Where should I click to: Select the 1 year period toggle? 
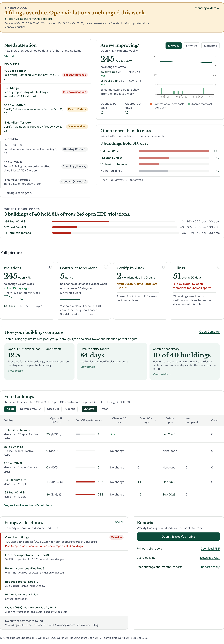(x=104, y=409)
